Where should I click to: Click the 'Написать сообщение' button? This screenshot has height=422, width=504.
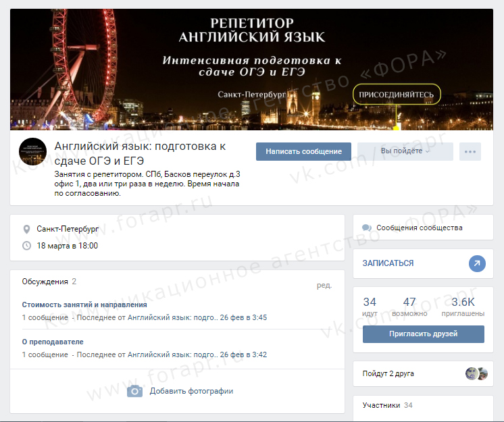tap(303, 151)
